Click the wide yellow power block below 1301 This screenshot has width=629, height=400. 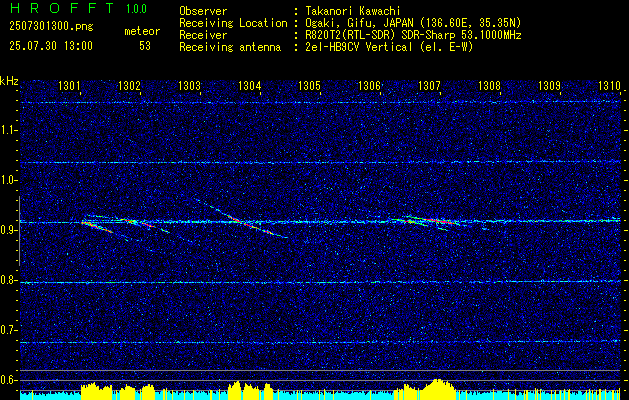[x=96, y=391]
